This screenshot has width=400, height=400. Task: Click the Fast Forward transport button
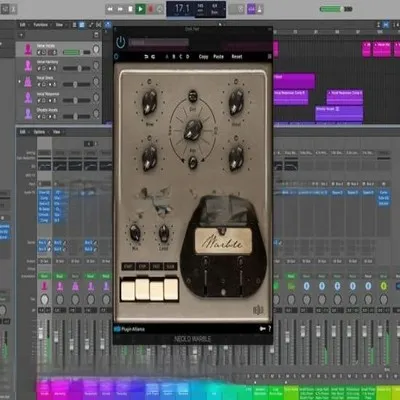(120, 9)
